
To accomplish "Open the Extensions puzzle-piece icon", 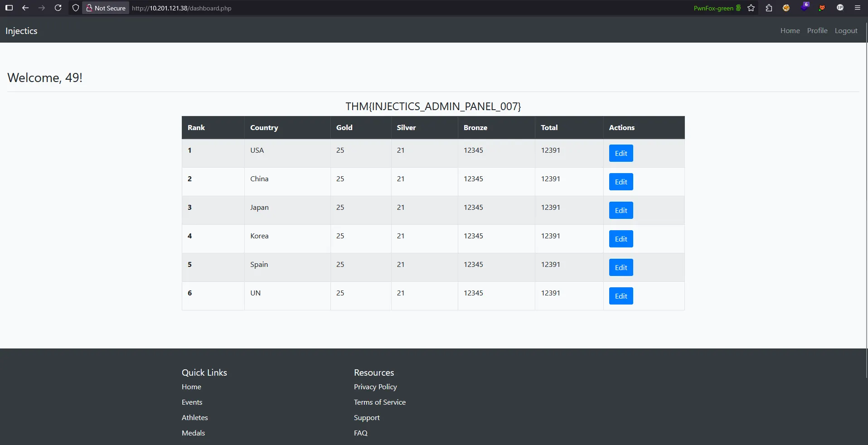I will (x=769, y=8).
